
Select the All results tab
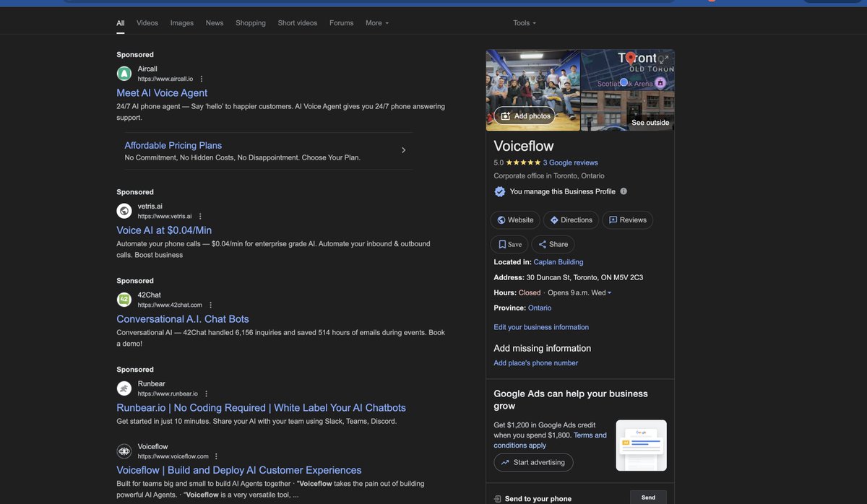pos(121,23)
